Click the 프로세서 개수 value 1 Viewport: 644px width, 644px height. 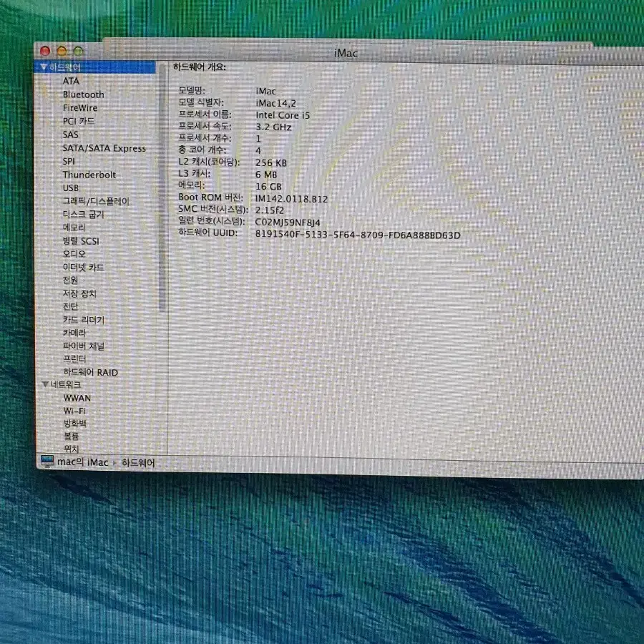[x=258, y=139]
